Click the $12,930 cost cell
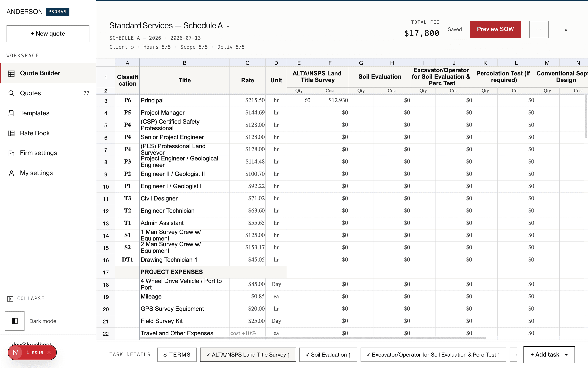The image size is (588, 368). [330, 101]
